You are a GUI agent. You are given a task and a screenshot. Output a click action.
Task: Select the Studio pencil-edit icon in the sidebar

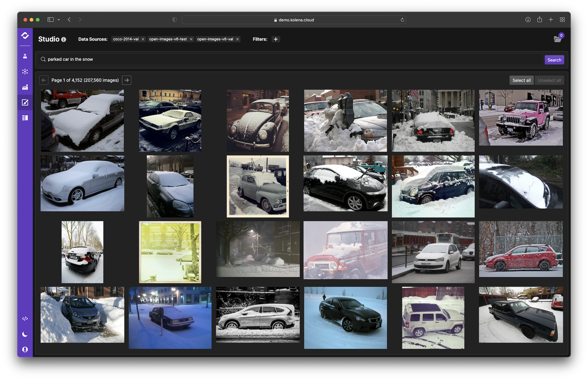[25, 102]
